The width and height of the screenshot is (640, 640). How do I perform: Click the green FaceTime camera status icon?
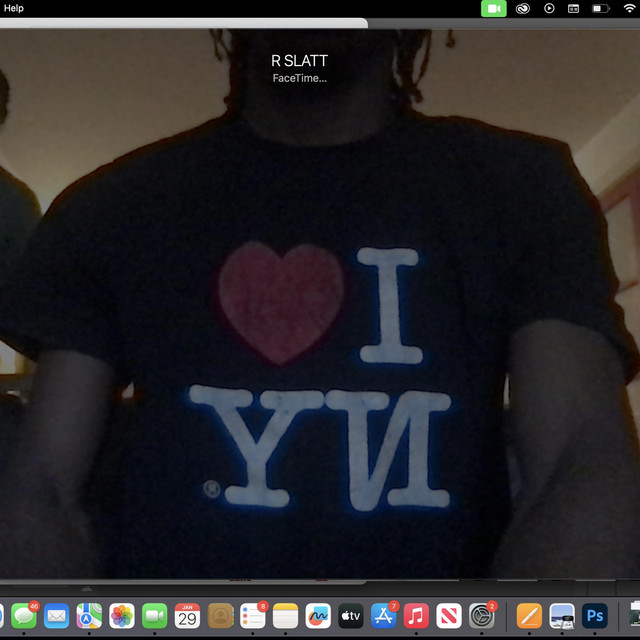[x=493, y=8]
